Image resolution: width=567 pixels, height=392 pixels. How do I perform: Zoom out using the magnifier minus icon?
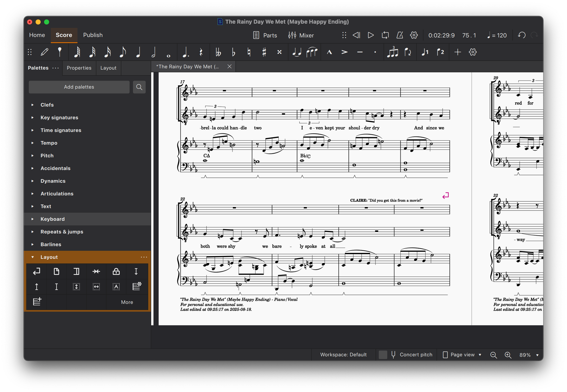(x=493, y=355)
